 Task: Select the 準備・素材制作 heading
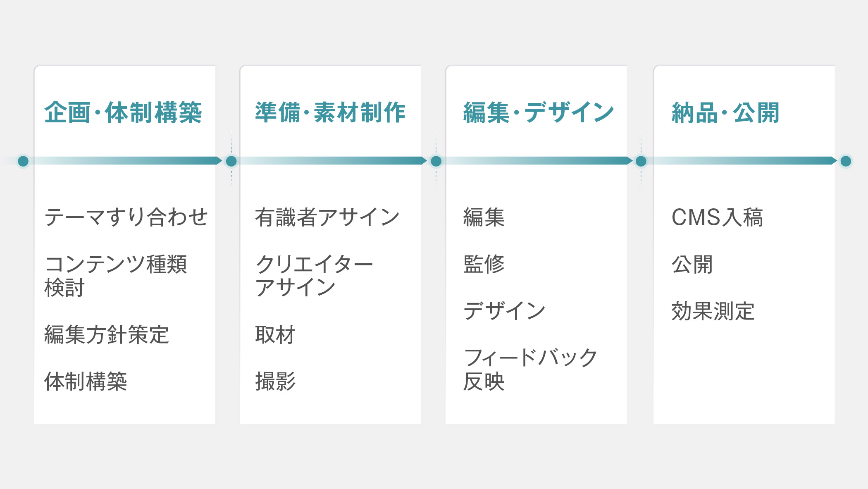[x=330, y=113]
